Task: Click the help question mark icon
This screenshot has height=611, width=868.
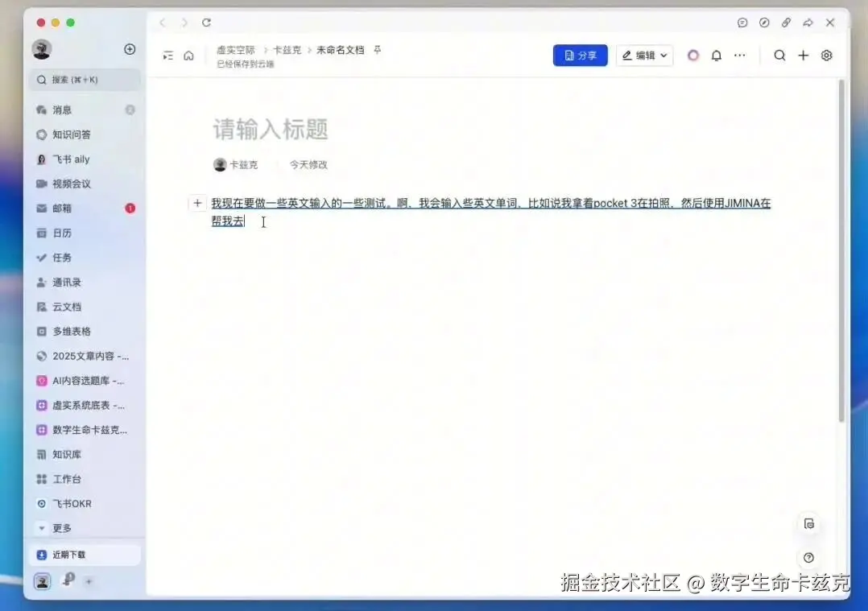Action: pyautogui.click(x=808, y=557)
